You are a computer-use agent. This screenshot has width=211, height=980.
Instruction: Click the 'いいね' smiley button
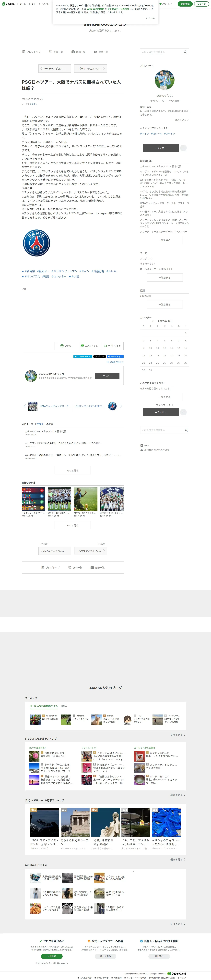[65, 346]
